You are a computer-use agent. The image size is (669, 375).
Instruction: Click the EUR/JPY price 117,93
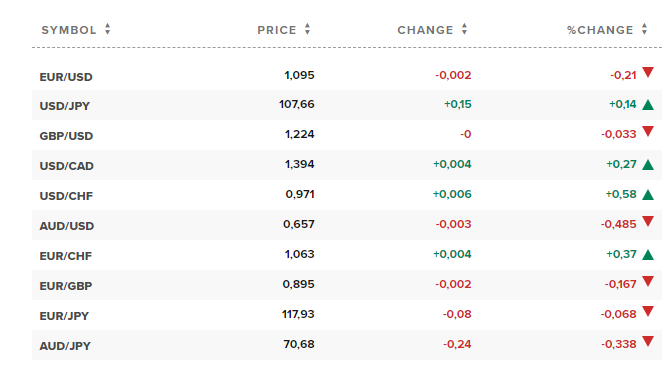click(x=298, y=314)
